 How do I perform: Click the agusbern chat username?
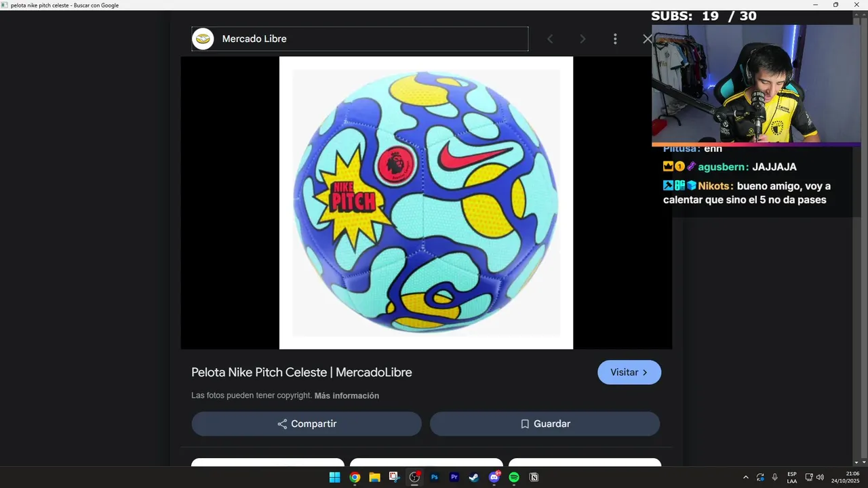(723, 167)
